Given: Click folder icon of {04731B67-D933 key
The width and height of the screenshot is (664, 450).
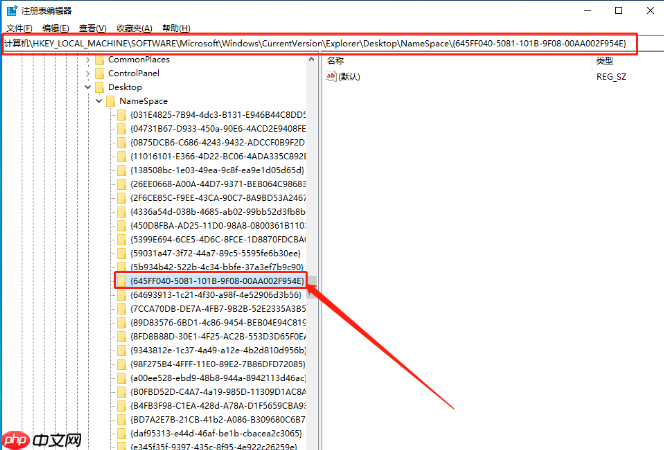Looking at the screenshot, I should tap(122, 129).
